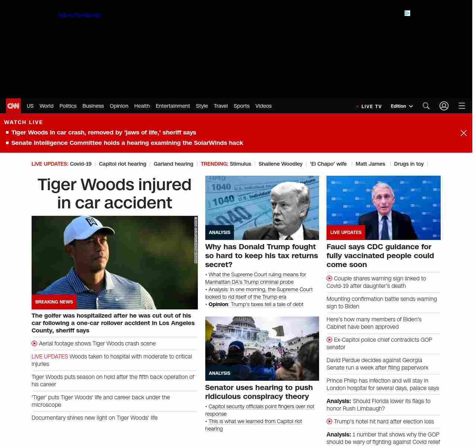Image resolution: width=476 pixels, height=448 pixels.
Task: Select the Sports menu item
Action: point(241,106)
